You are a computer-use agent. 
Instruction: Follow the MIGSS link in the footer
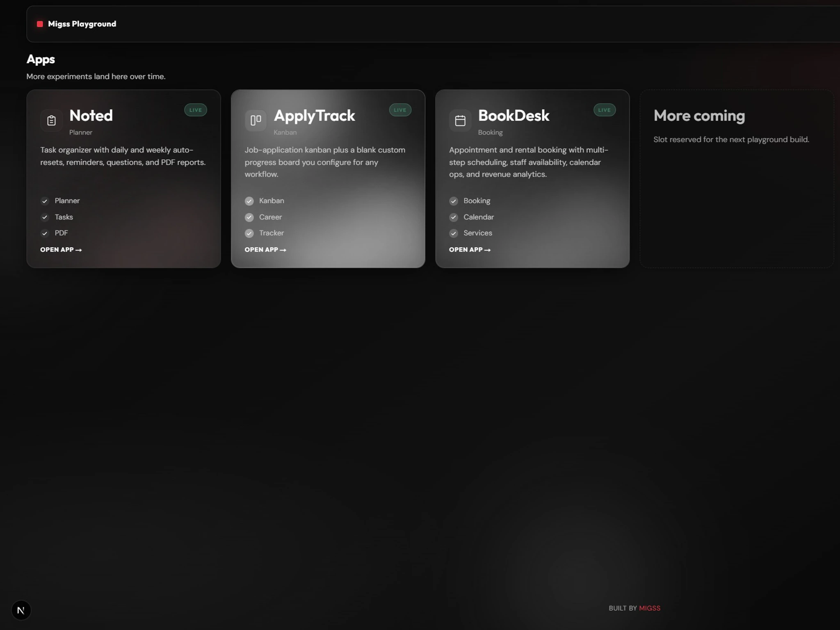click(x=650, y=608)
